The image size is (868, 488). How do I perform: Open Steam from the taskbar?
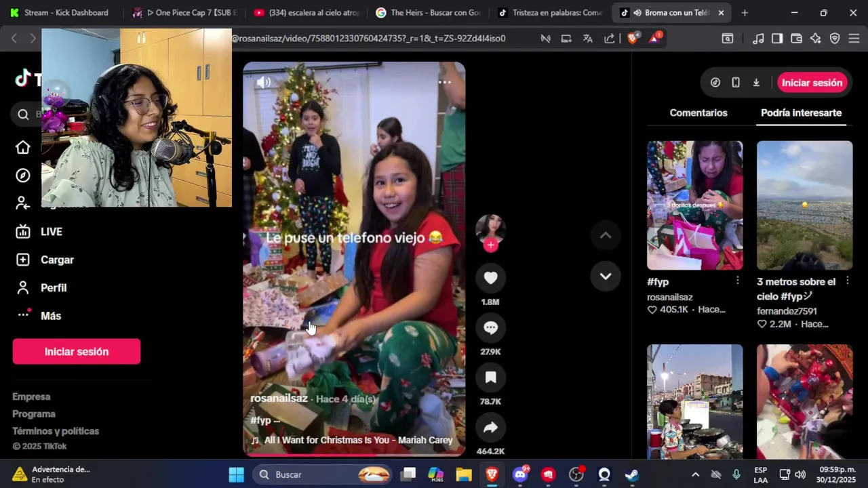632,474
